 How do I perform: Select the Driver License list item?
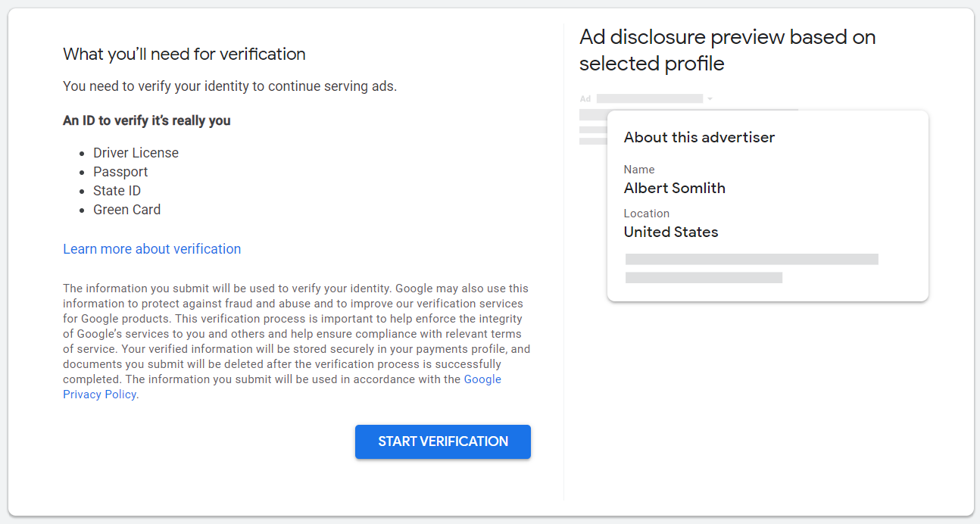pos(136,153)
